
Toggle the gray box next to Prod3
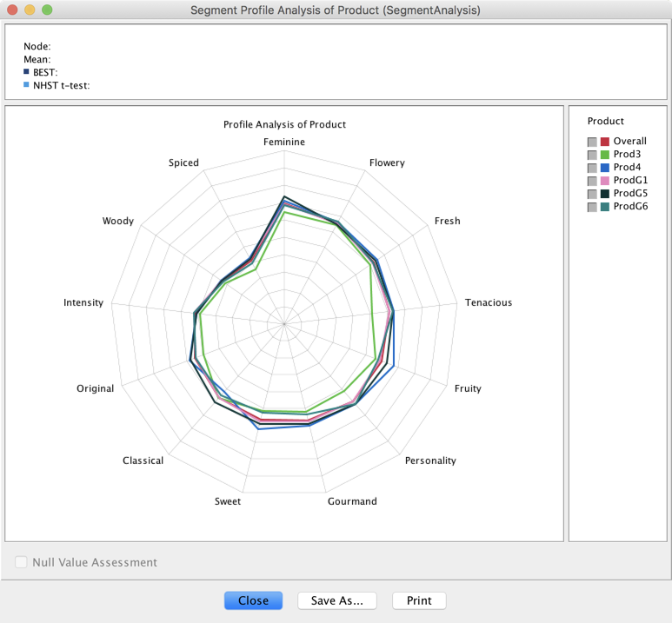point(592,155)
